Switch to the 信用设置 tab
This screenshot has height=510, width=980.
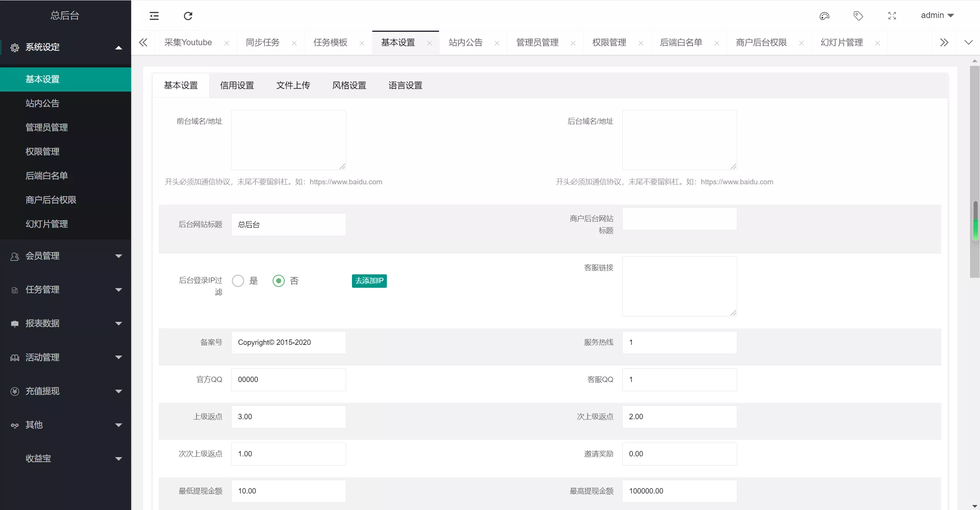coord(237,85)
